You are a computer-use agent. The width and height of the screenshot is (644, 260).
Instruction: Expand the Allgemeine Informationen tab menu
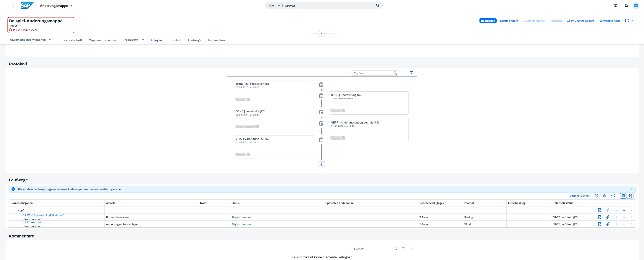pyautogui.click(x=50, y=40)
